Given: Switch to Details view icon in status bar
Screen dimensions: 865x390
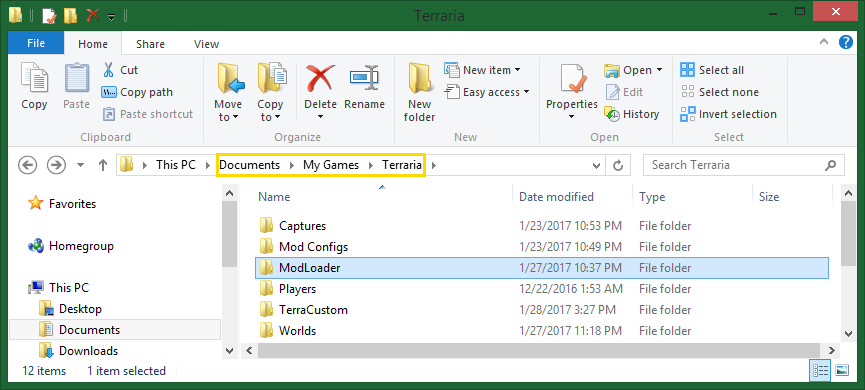Looking at the screenshot, I should [820, 371].
